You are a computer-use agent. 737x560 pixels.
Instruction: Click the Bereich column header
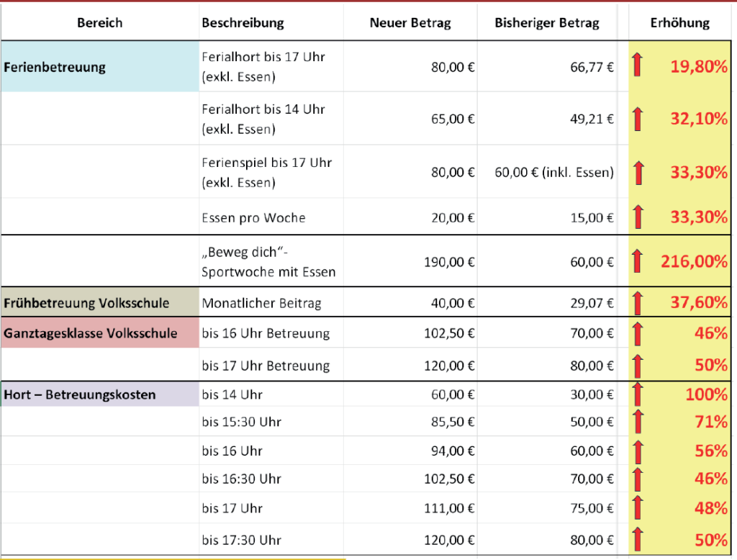coord(99,23)
